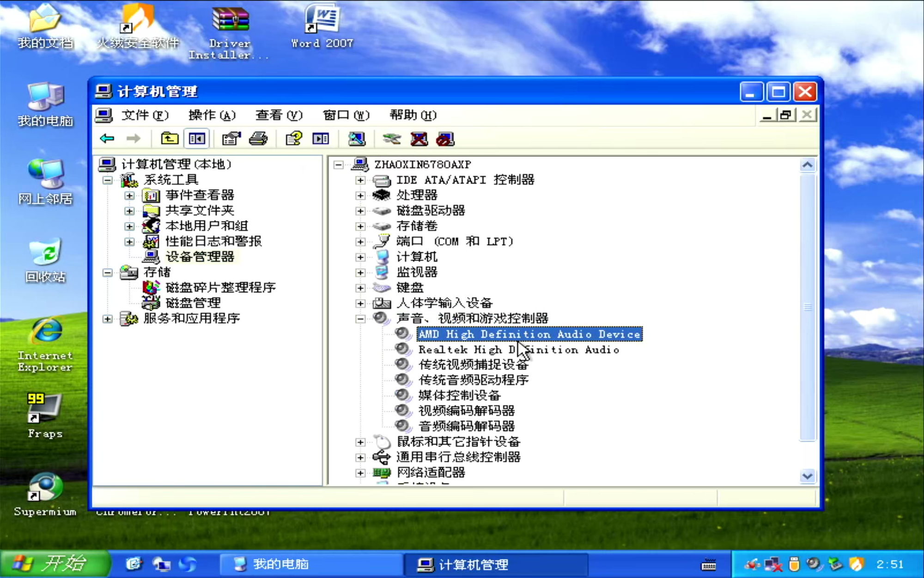Select 磁盘管理 in left tree

pos(193,303)
